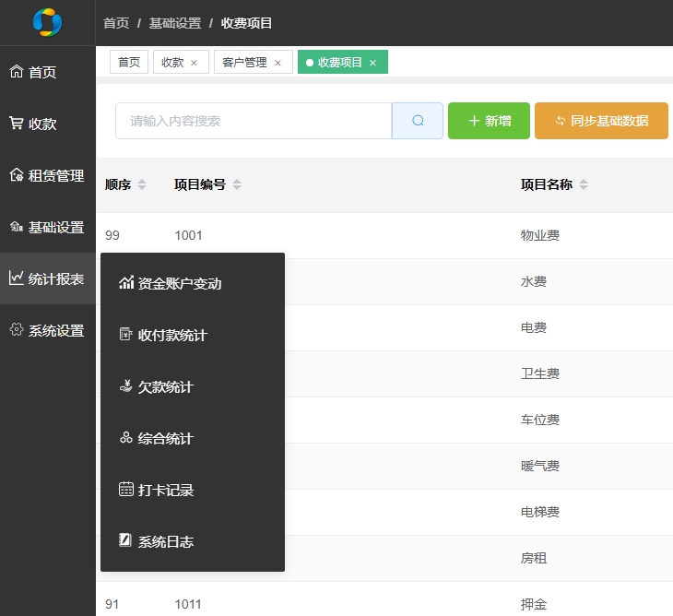The image size is (673, 616).
Task: Open 收付款统计 report
Action: (x=172, y=336)
